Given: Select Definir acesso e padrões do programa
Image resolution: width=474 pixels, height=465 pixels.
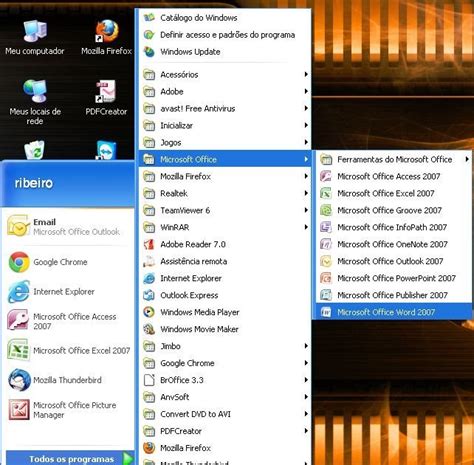Looking at the screenshot, I should coord(225,35).
